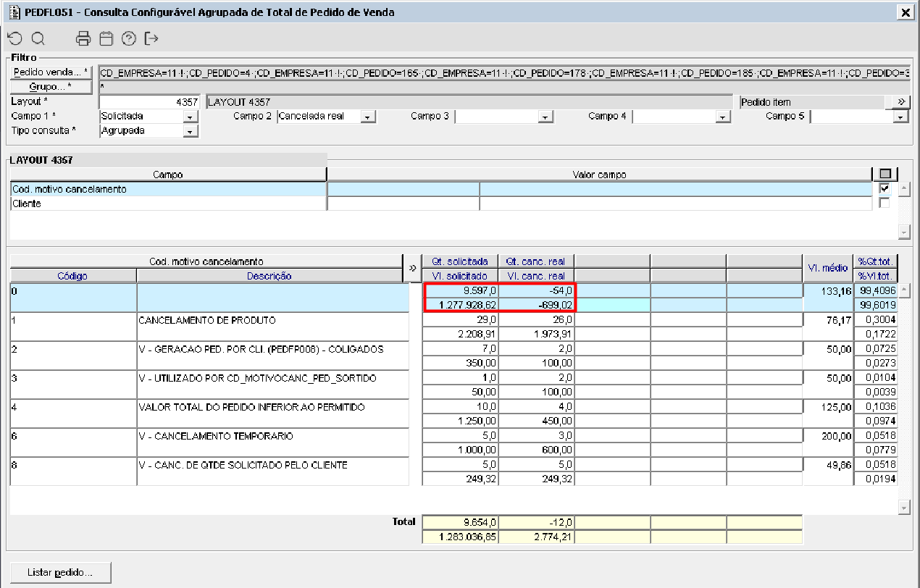The height and width of the screenshot is (588, 920).
Task: Click the double chevron beside Descrição header
Action: click(412, 268)
